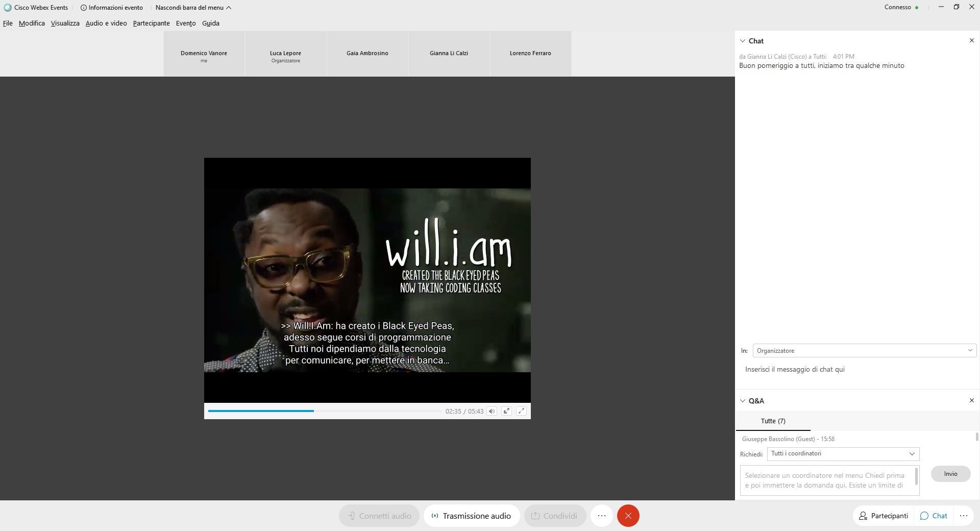Open Informazioni evento details

pyautogui.click(x=112, y=8)
